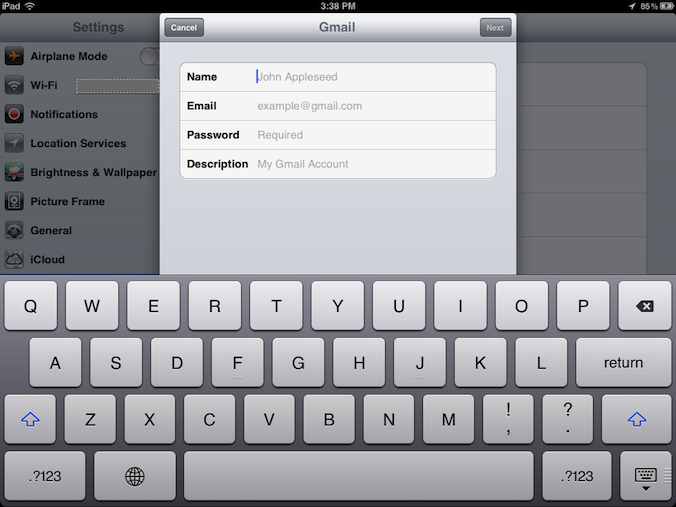Image resolution: width=676 pixels, height=507 pixels.
Task: Tap the M key
Action: [448, 419]
